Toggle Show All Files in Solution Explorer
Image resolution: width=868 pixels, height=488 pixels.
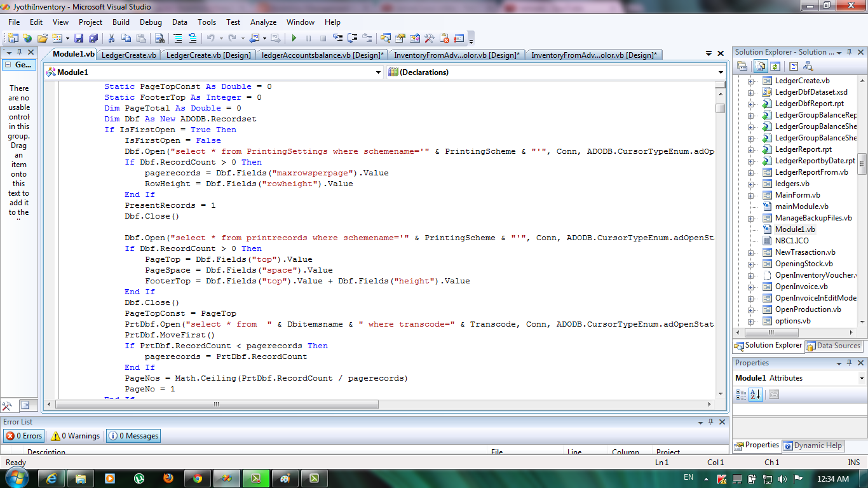[x=760, y=66]
